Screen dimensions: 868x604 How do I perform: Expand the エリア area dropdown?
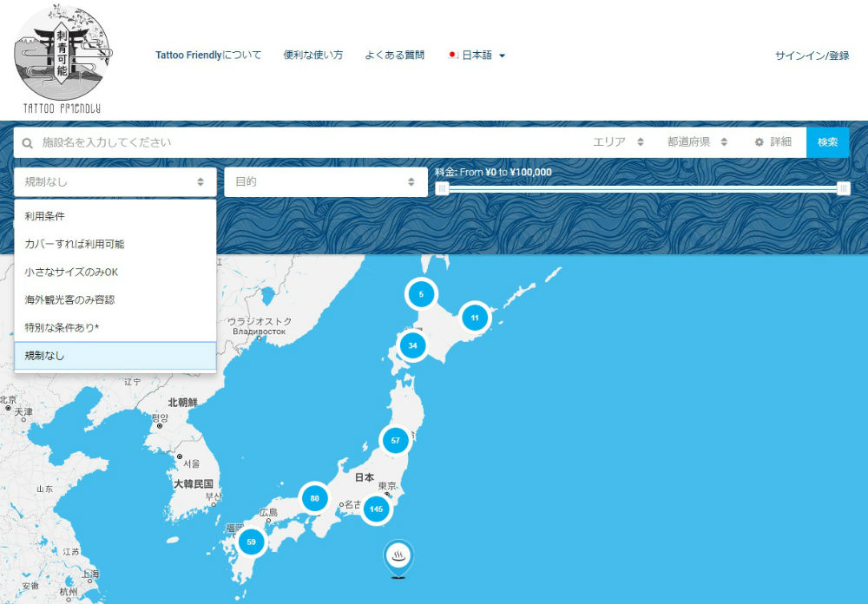pyautogui.click(x=617, y=142)
